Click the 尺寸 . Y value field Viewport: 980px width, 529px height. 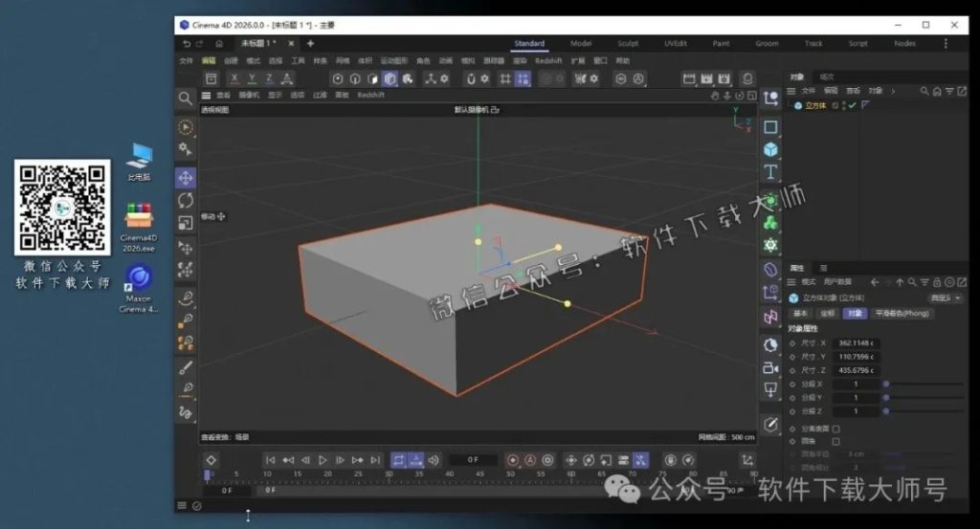tap(857, 357)
